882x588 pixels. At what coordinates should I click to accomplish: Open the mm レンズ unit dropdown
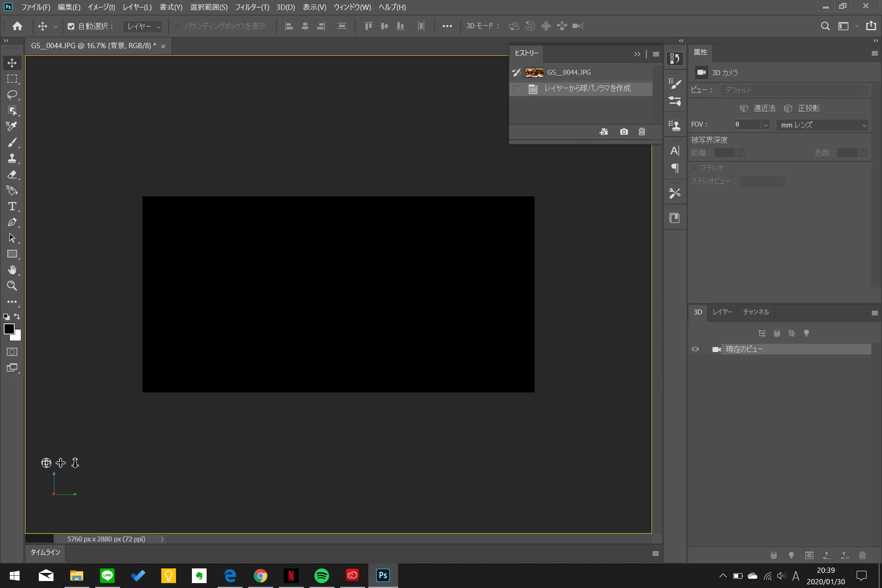coord(822,125)
